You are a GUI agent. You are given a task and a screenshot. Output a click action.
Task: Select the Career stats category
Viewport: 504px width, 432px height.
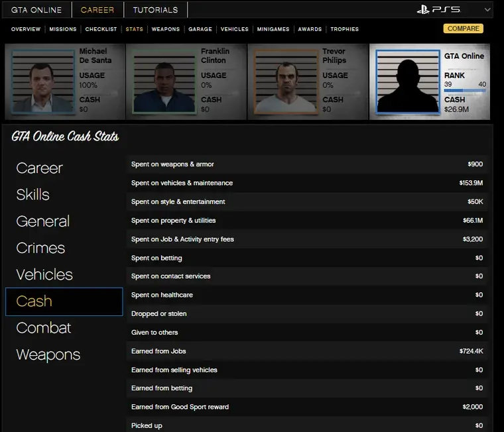[39, 168]
